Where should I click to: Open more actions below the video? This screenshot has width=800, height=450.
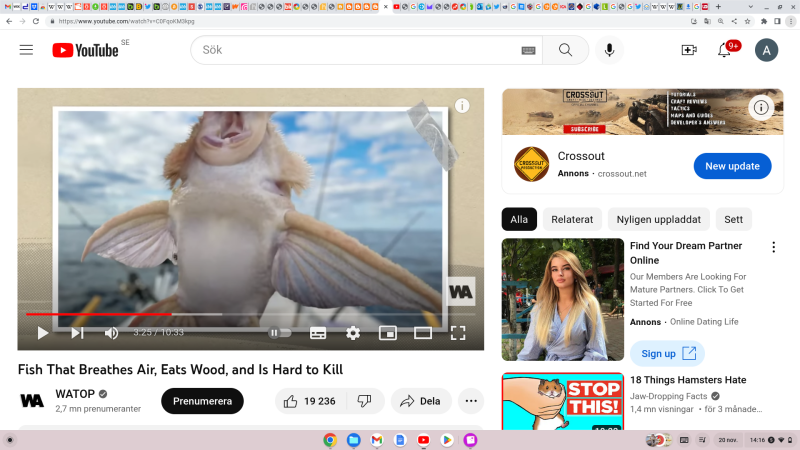pyautogui.click(x=471, y=401)
